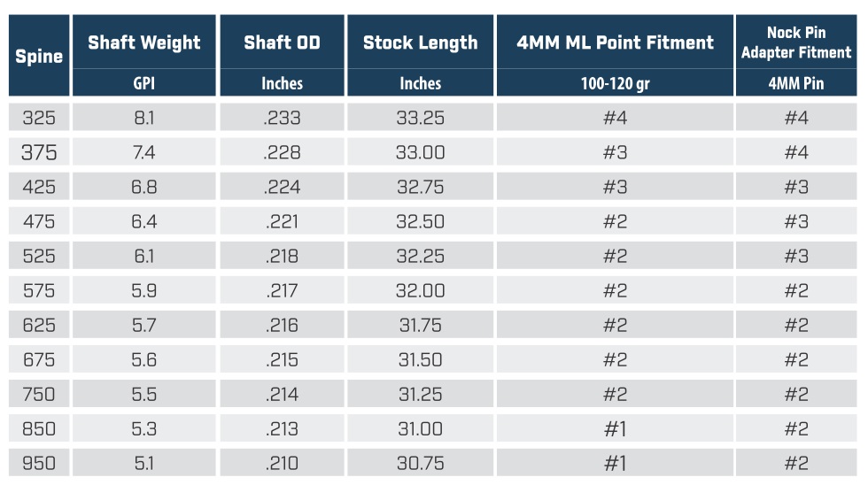Click the Spine column header
Screen dimensions: 868x485
click(x=39, y=55)
